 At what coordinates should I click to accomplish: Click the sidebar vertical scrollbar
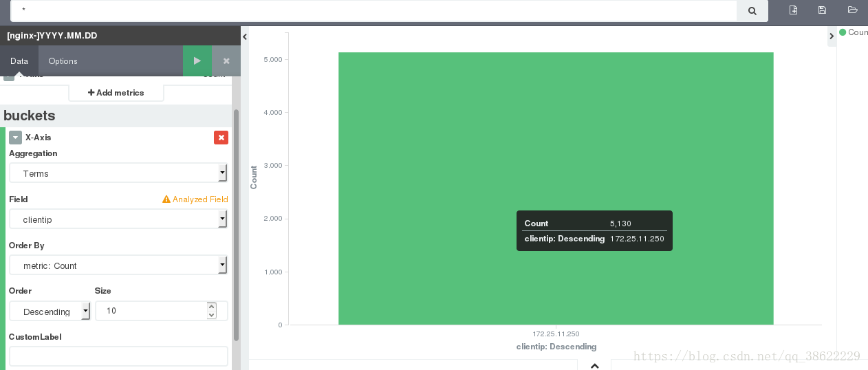(x=236, y=225)
